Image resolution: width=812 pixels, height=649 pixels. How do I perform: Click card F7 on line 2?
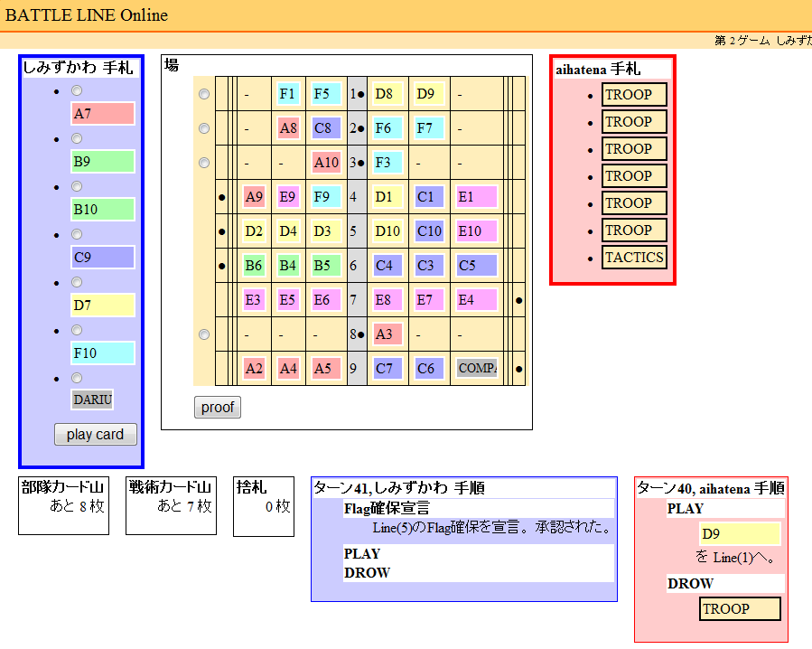pyautogui.click(x=429, y=128)
